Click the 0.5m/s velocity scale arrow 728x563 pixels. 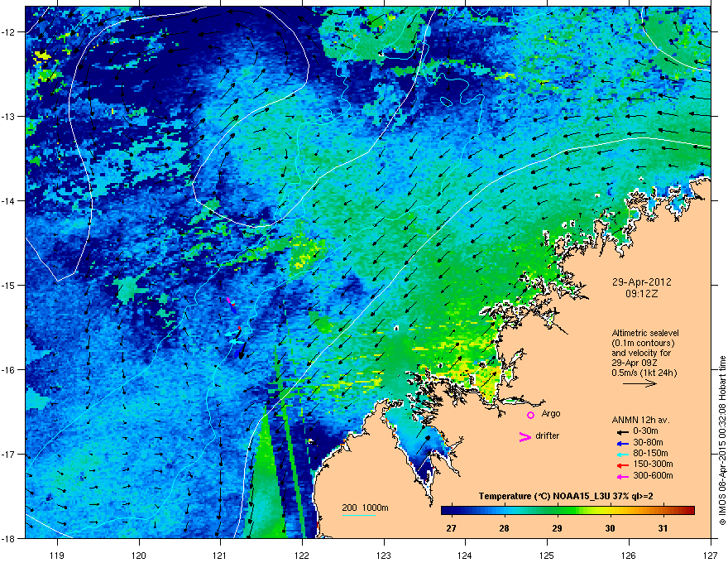(639, 383)
